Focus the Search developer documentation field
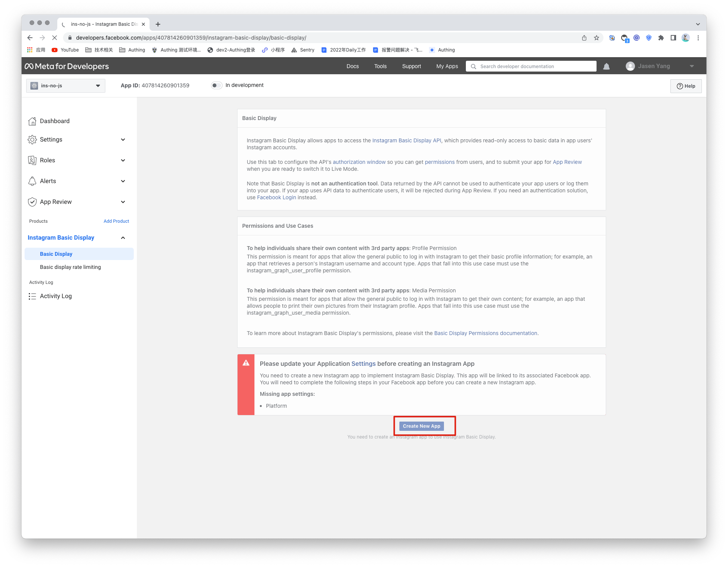 point(534,67)
